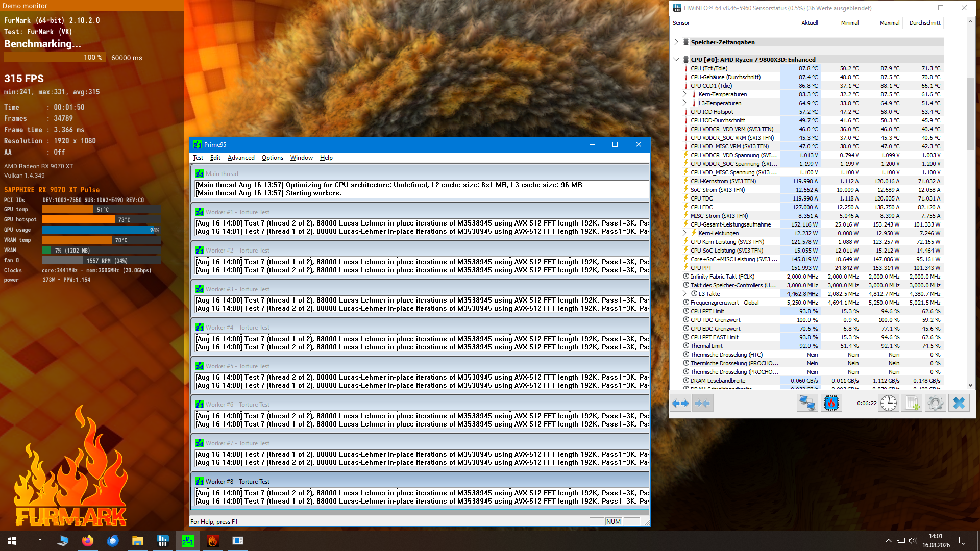
Task: Expand L3 Takte subtree
Action: tap(684, 294)
